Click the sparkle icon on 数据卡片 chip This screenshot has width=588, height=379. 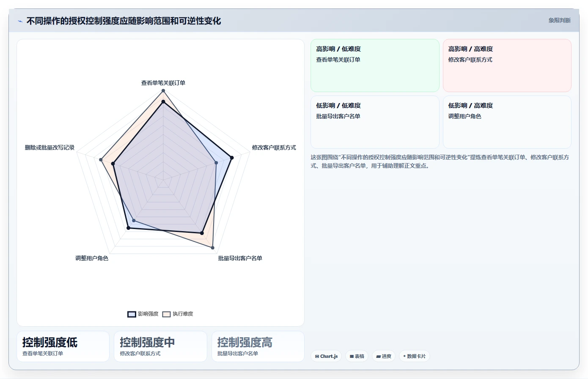(x=404, y=356)
